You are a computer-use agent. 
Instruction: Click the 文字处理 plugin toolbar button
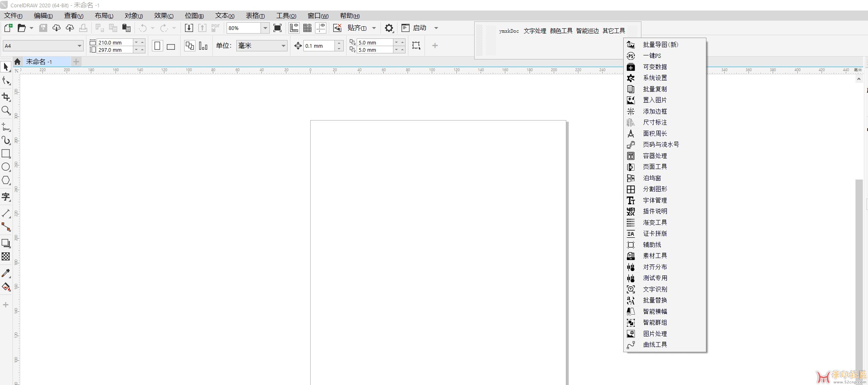[535, 31]
